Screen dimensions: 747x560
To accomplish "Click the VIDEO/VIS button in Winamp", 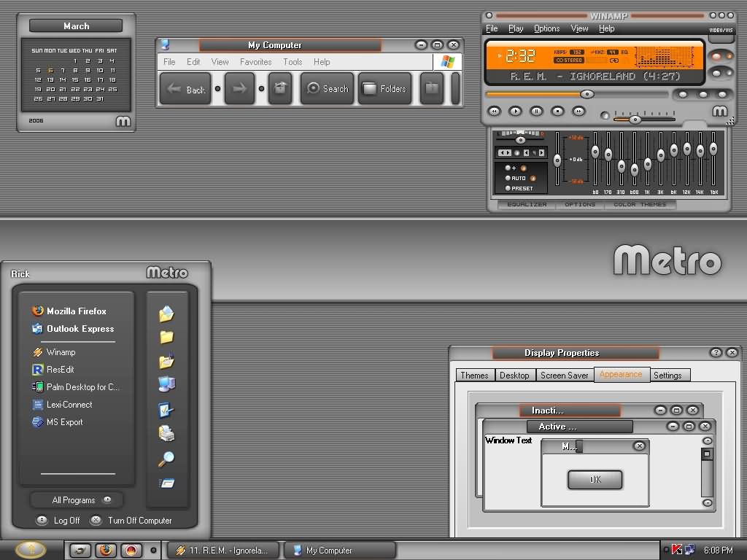I will click(721, 30).
